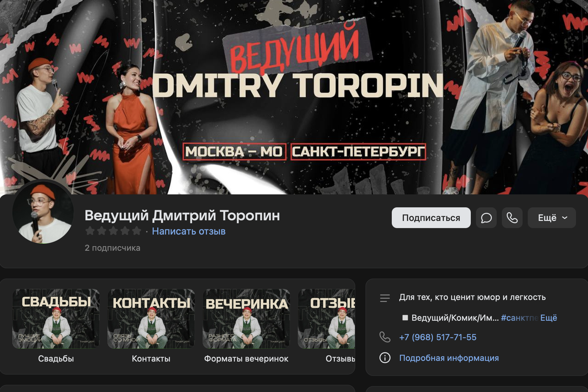Click the 2 подписчика count
Viewport: 588px width, 392px height.
pos(112,248)
